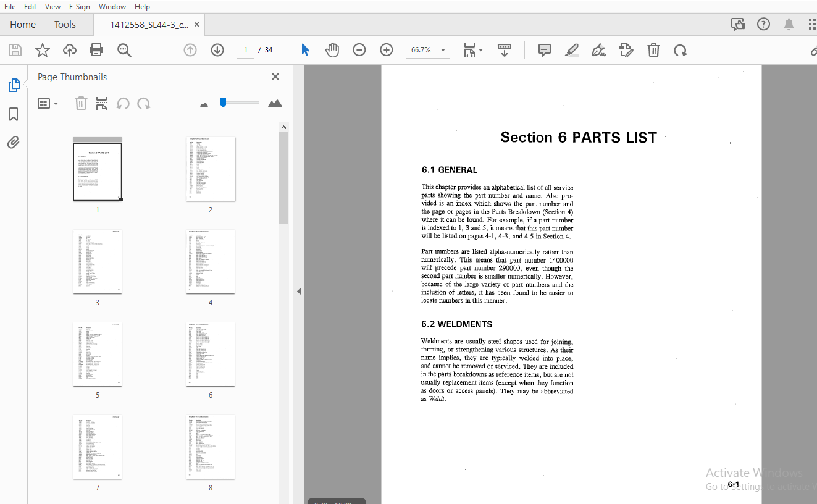The height and width of the screenshot is (504, 817).
Task: Expand the thumbnails options menu dropdown
Action: (48, 104)
